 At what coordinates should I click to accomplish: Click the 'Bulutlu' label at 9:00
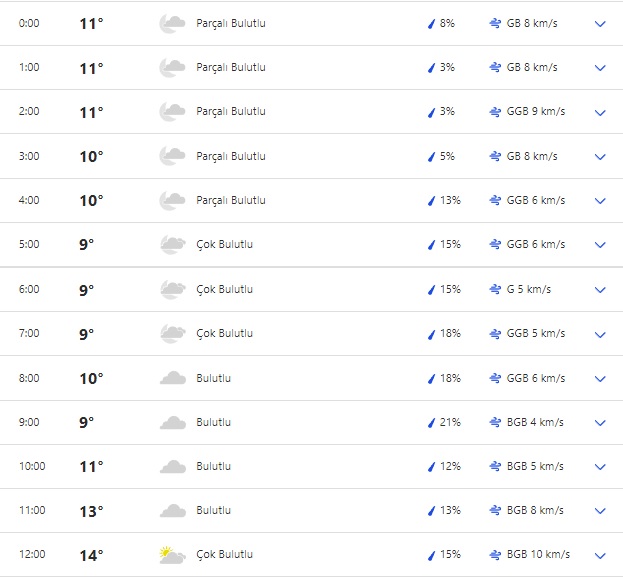click(214, 422)
